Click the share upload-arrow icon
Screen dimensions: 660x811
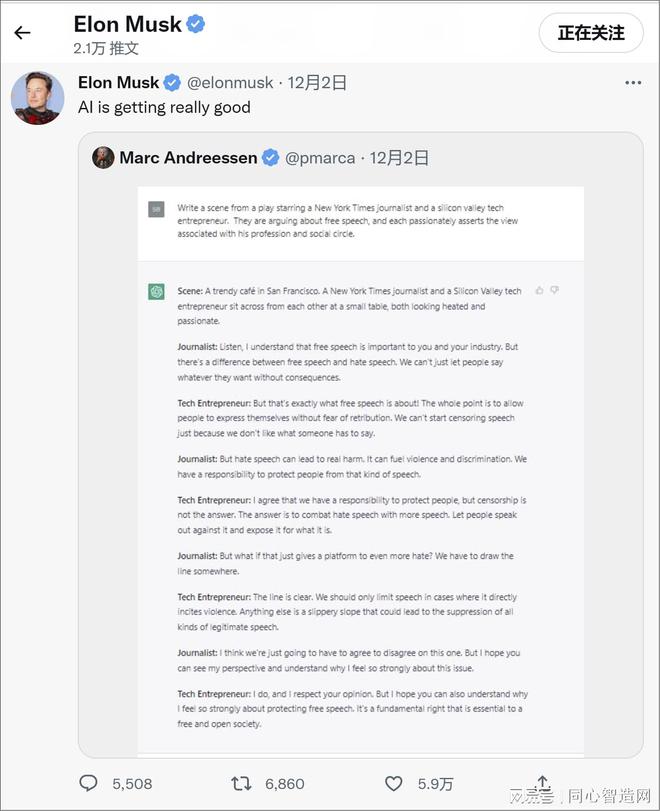[542, 782]
